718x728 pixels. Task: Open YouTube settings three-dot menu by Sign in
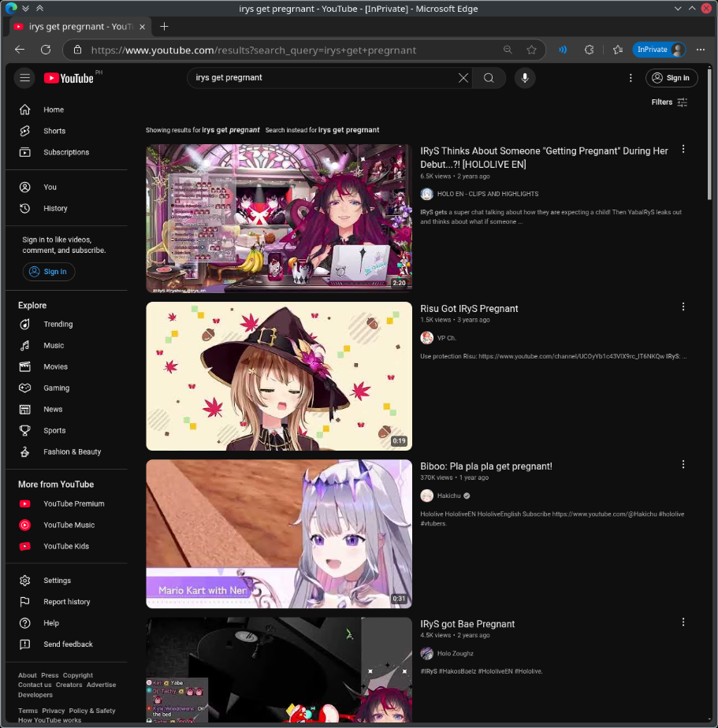point(631,78)
